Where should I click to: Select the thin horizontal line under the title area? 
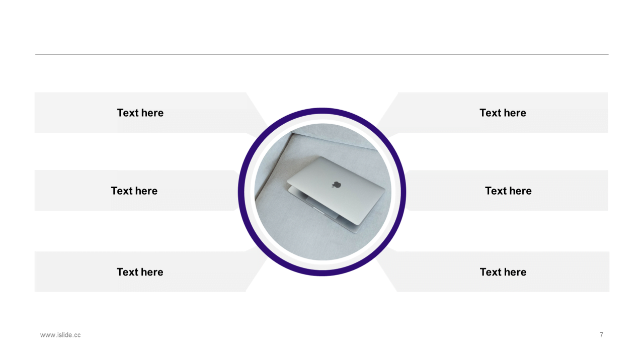point(322,54)
